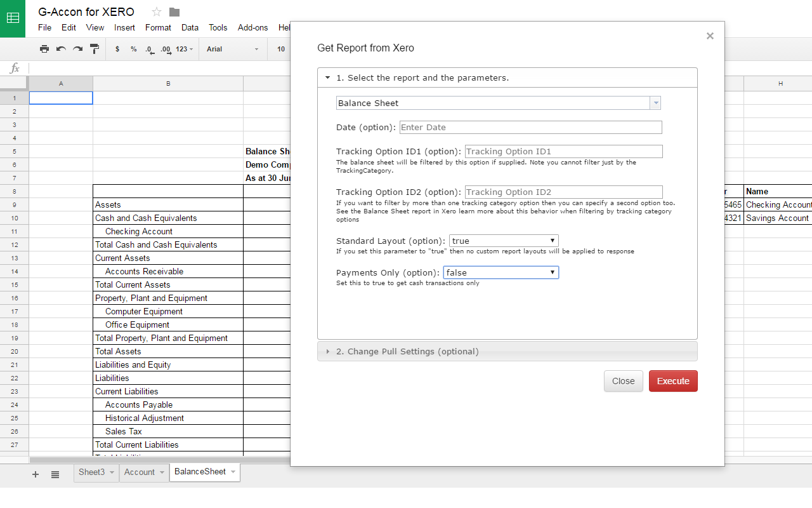812x508 pixels.
Task: Click the Tracking Option ID2 field
Action: 563,192
